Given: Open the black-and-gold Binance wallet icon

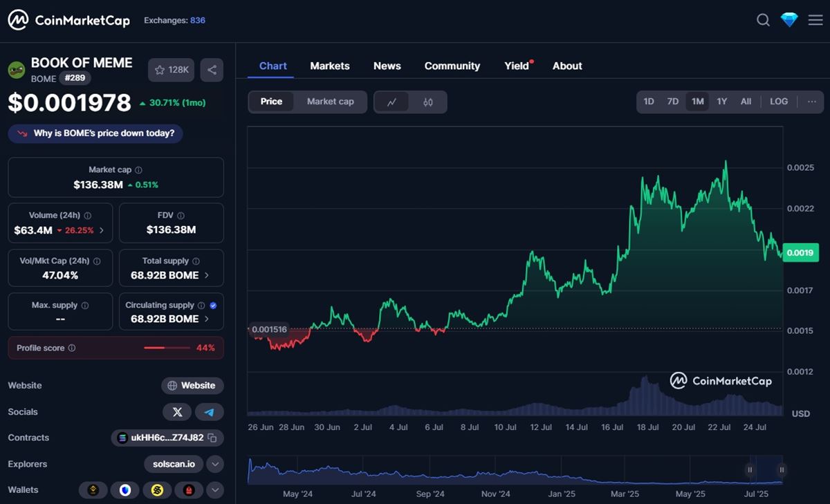Looking at the screenshot, I should pos(93,490).
